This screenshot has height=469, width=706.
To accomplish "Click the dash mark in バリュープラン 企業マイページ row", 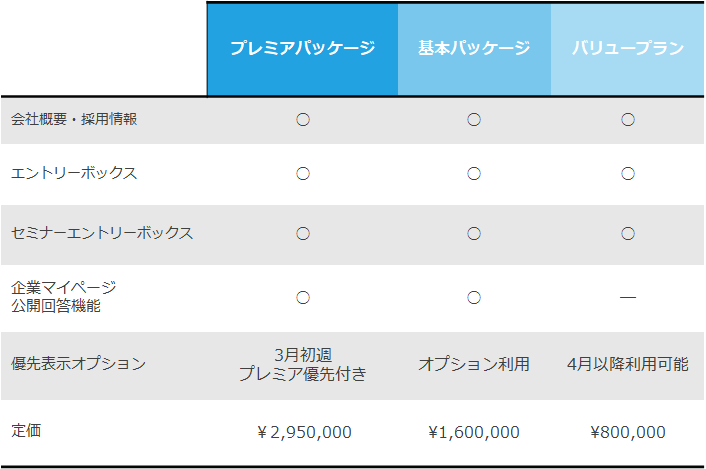I will pyautogui.click(x=628, y=298).
